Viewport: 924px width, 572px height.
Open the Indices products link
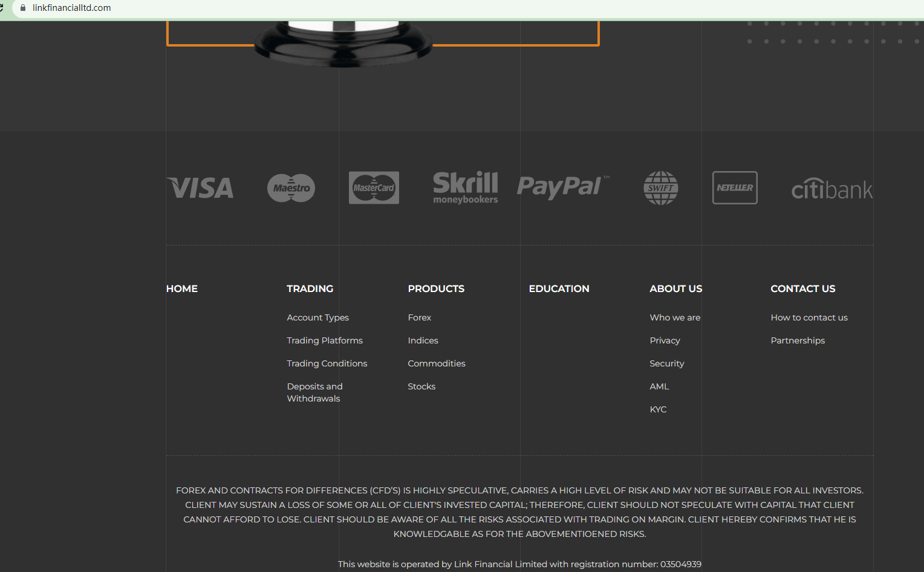[x=423, y=340]
